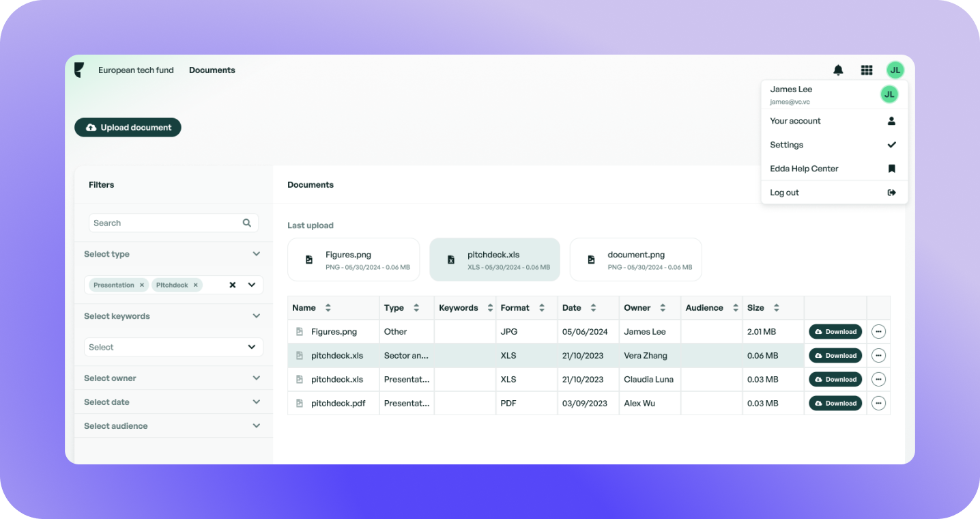The image size is (980, 519).
Task: Expand the Select owner filter section
Action: tap(173, 378)
